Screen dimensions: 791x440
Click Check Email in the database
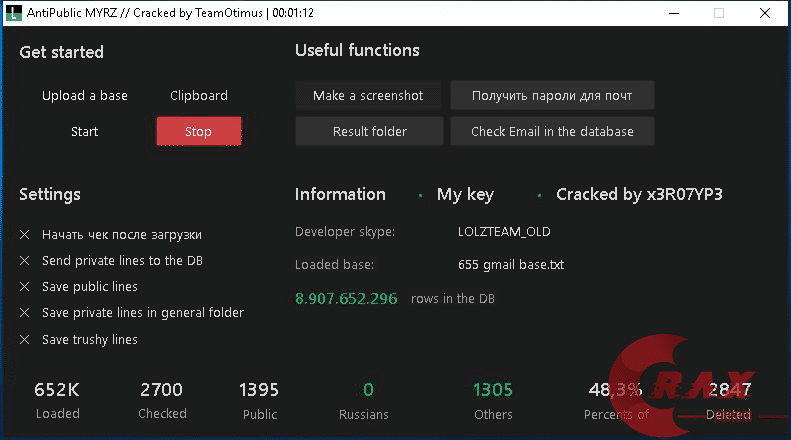[552, 132]
